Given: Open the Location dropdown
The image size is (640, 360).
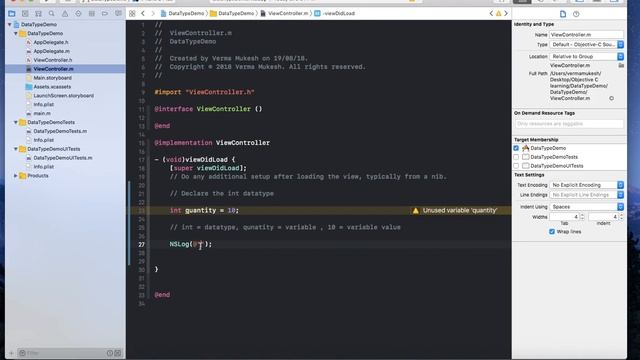Looking at the screenshot, I should [x=587, y=56].
